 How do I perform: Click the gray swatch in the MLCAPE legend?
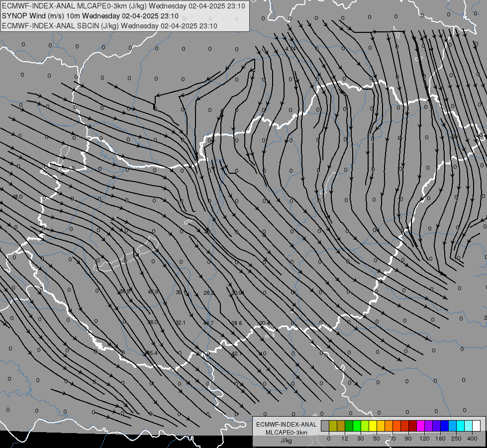pyautogui.click(x=325, y=426)
